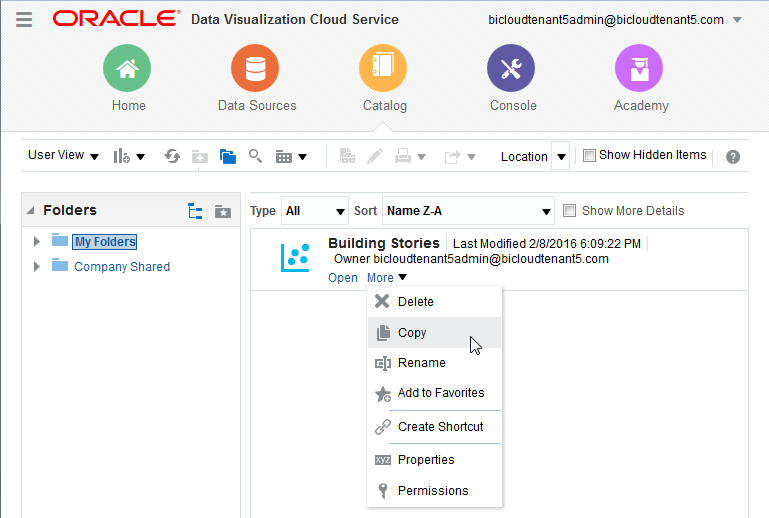Open catalog Search magnifier icon
The height and width of the screenshot is (518, 769).
pos(255,156)
